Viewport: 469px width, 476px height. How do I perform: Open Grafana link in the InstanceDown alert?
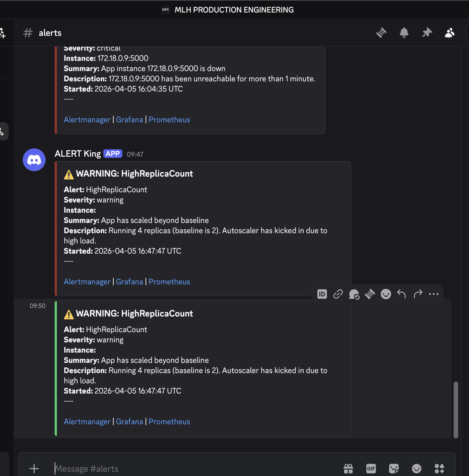point(129,120)
